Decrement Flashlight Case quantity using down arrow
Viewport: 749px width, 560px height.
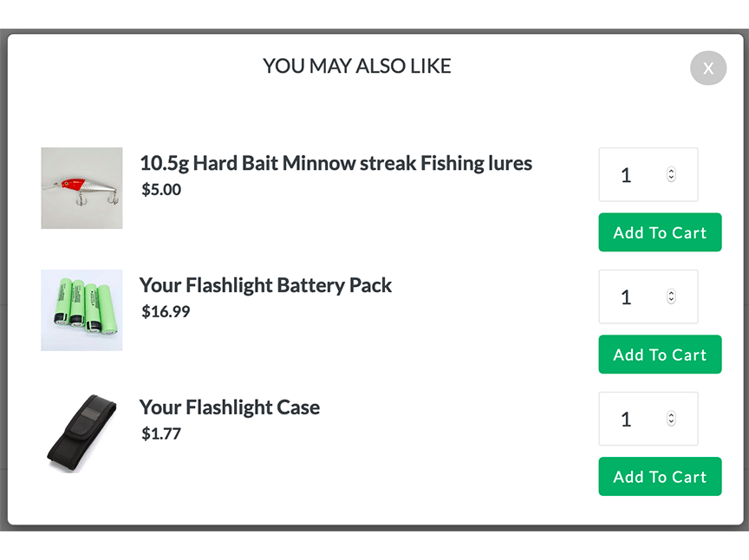pos(671,424)
